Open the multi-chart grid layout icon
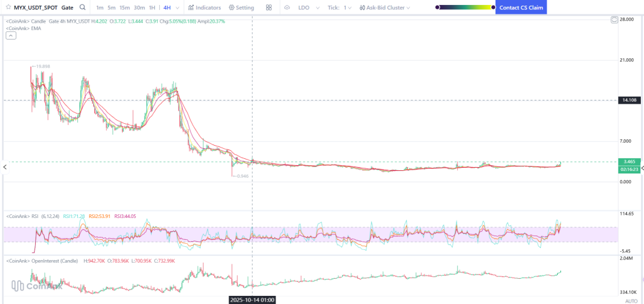 point(269,8)
